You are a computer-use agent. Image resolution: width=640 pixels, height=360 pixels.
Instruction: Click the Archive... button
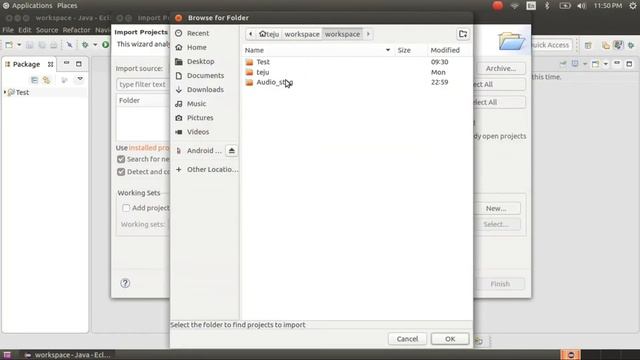tap(501, 69)
